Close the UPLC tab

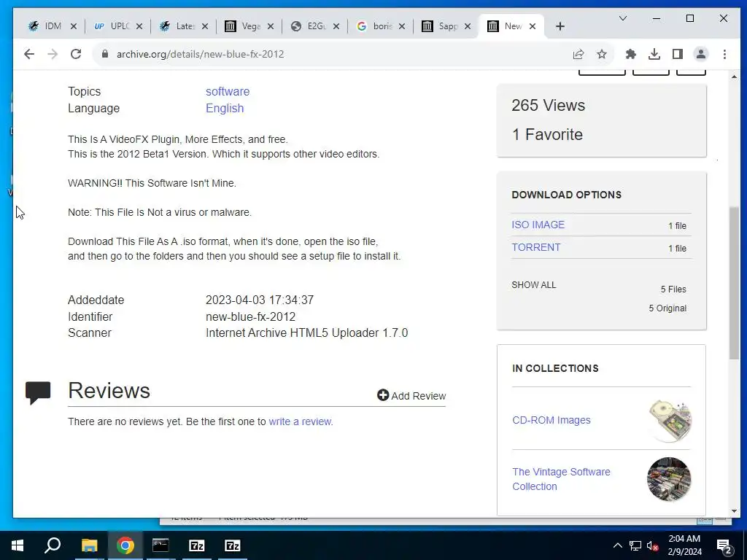[x=139, y=26]
